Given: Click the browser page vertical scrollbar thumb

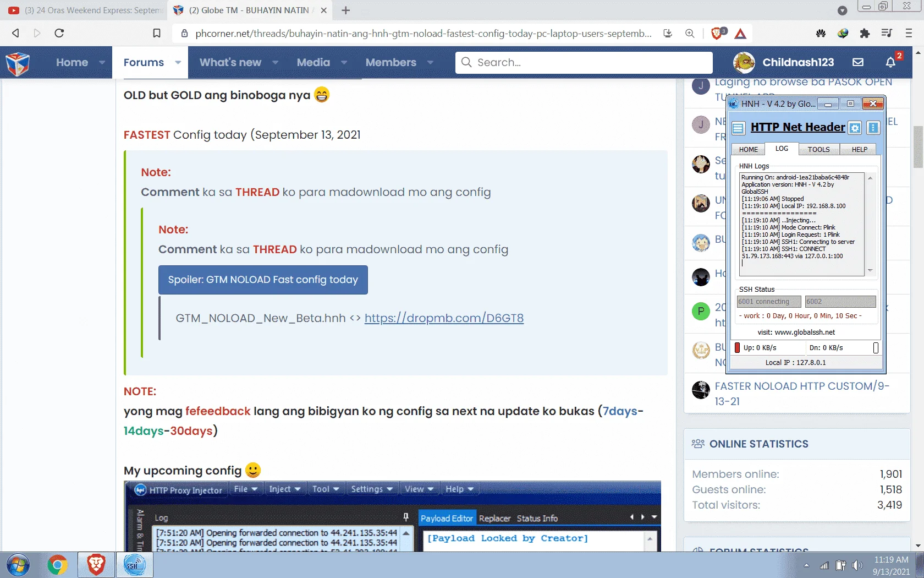Looking at the screenshot, I should click(x=918, y=147).
